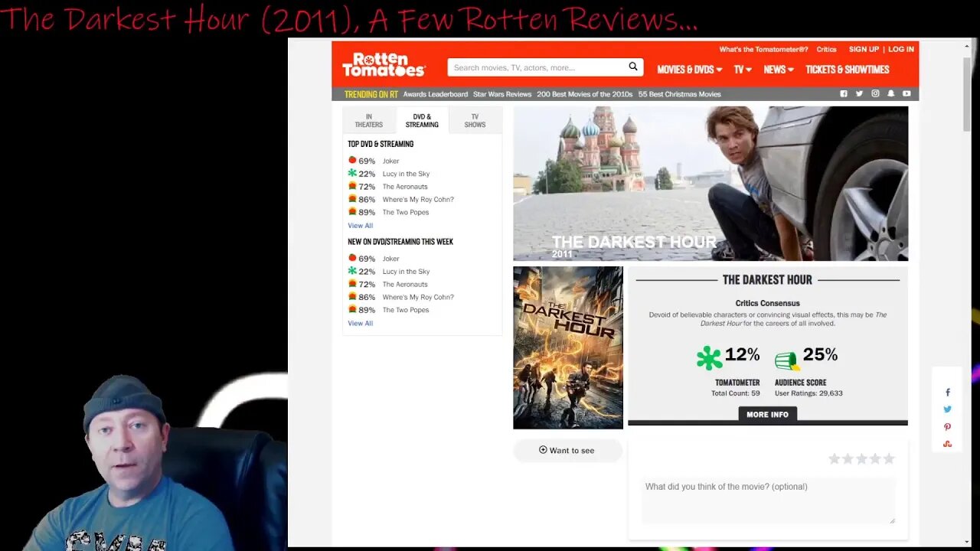The width and height of the screenshot is (980, 551).
Task: Open The Aeronauts under Top DVD & Streaming
Action: coord(405,187)
